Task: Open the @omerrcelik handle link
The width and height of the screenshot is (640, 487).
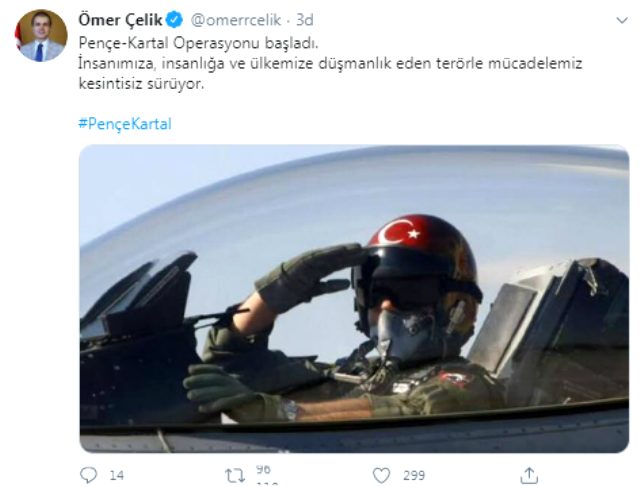Action: [x=236, y=20]
